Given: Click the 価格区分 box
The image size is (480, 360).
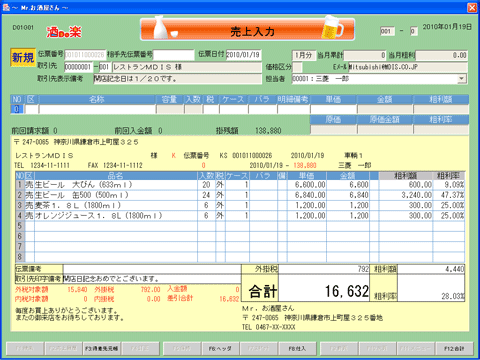Looking at the screenshot, I should tap(297, 67).
